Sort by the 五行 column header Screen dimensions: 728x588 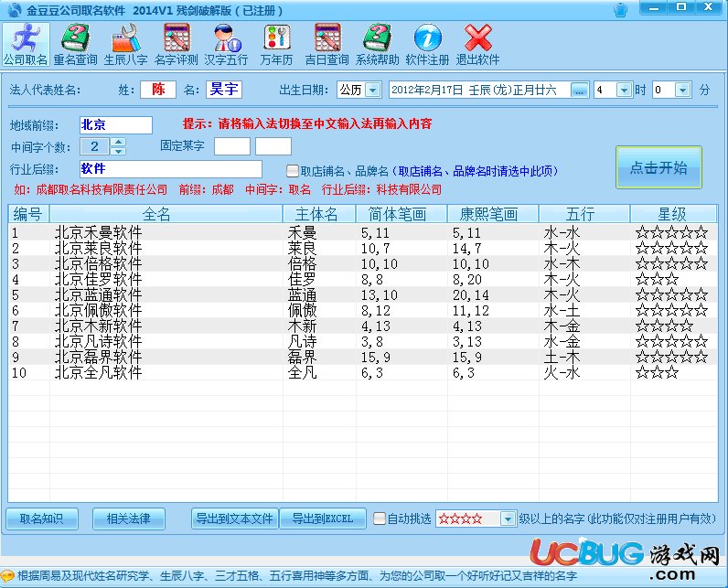point(584,214)
